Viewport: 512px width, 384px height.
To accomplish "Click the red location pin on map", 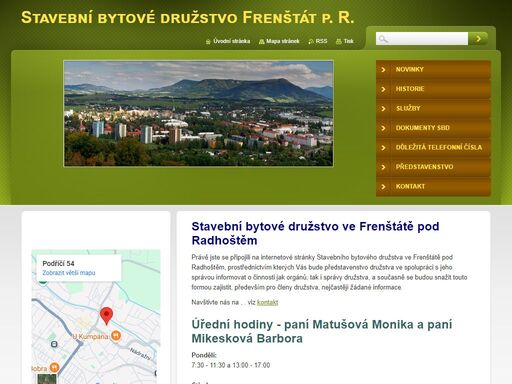I will pos(106,316).
